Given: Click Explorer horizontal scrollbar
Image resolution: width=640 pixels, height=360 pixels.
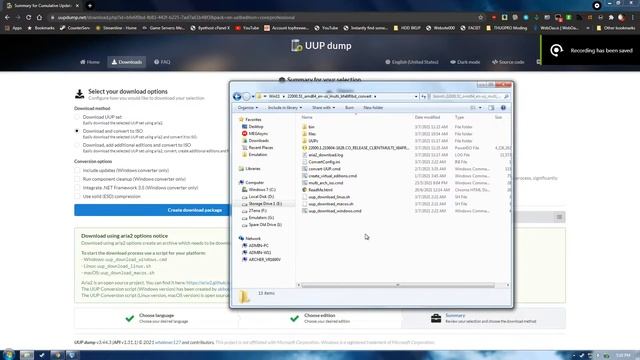Looking at the screenshot, I should [398, 285].
